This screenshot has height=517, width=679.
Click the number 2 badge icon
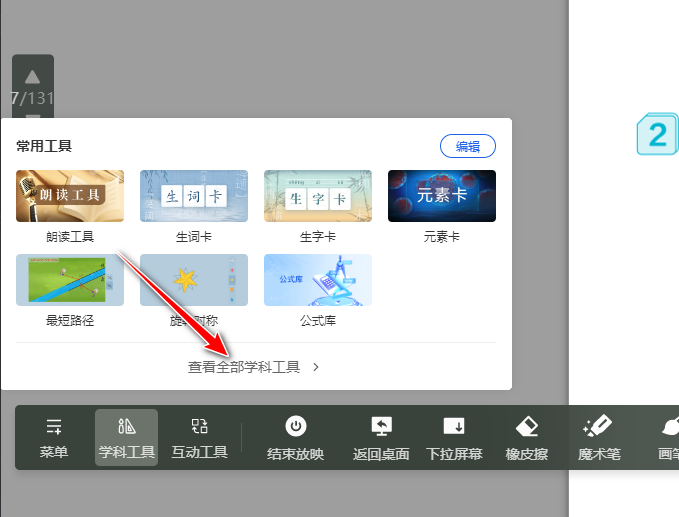657,134
